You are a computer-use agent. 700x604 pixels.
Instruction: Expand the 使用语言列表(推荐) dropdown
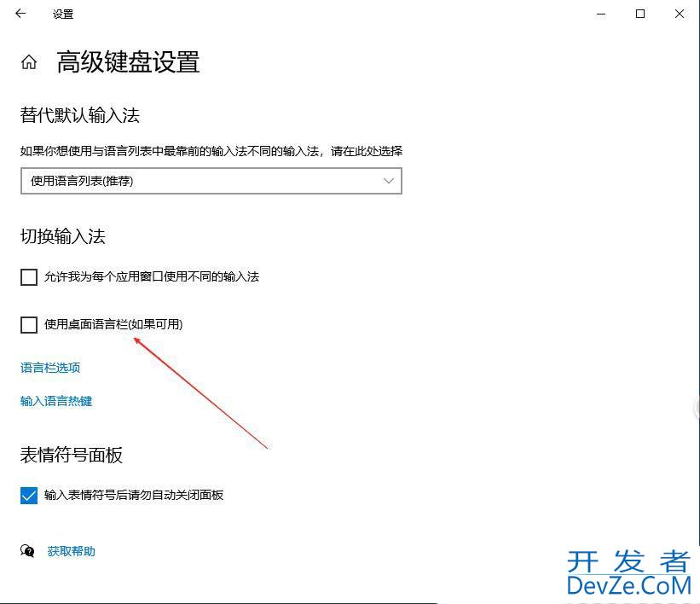[x=211, y=181]
